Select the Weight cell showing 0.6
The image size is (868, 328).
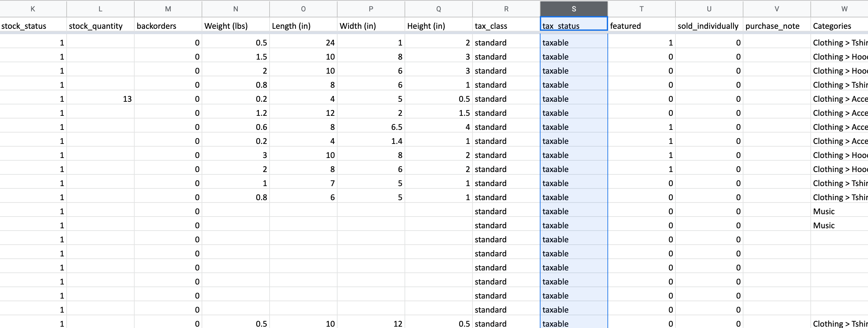tap(235, 127)
